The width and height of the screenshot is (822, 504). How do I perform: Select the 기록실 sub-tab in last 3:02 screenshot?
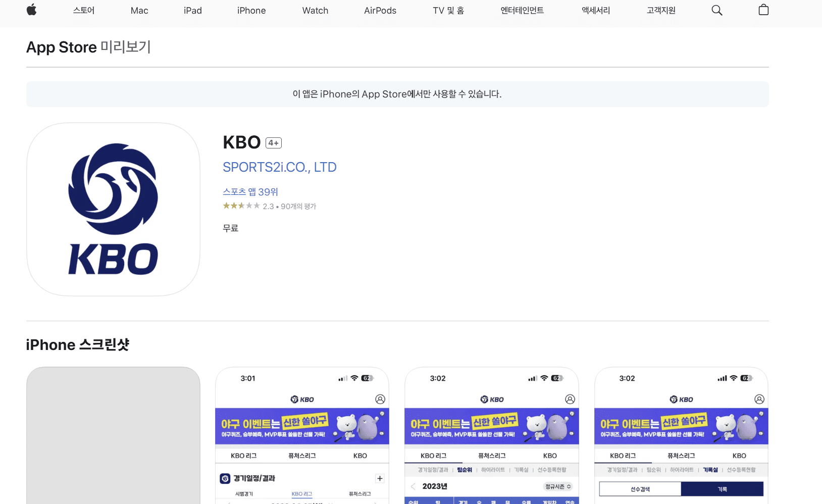710,470
